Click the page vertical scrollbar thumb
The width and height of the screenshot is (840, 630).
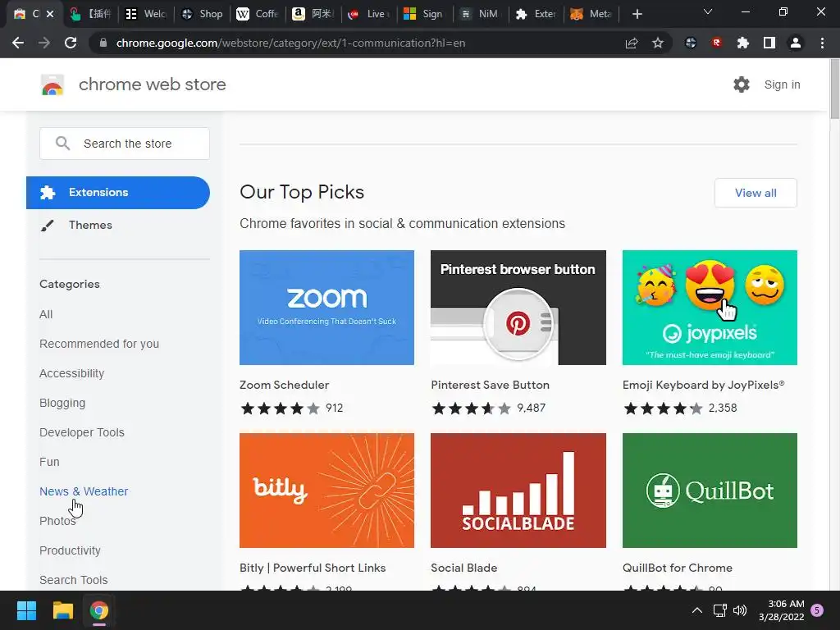pos(834,89)
